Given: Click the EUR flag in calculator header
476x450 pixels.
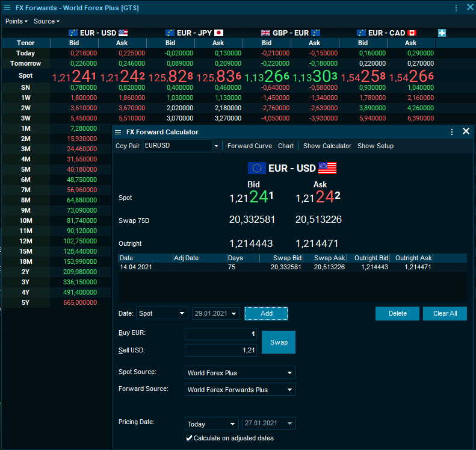Looking at the screenshot, I should coord(257,168).
